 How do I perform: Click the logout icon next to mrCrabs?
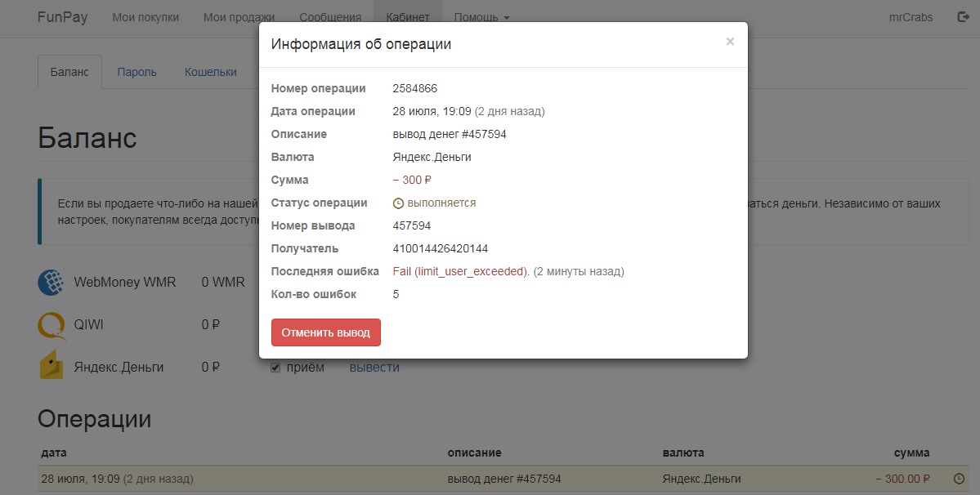pyautogui.click(x=963, y=17)
